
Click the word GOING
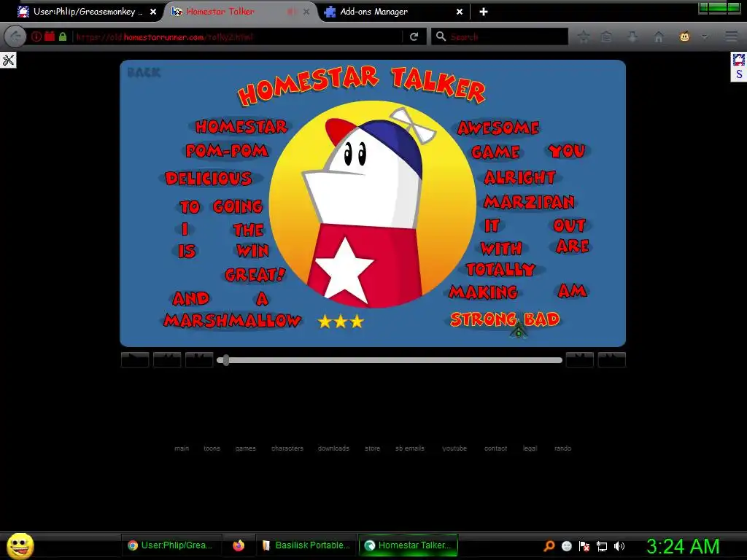pos(238,206)
